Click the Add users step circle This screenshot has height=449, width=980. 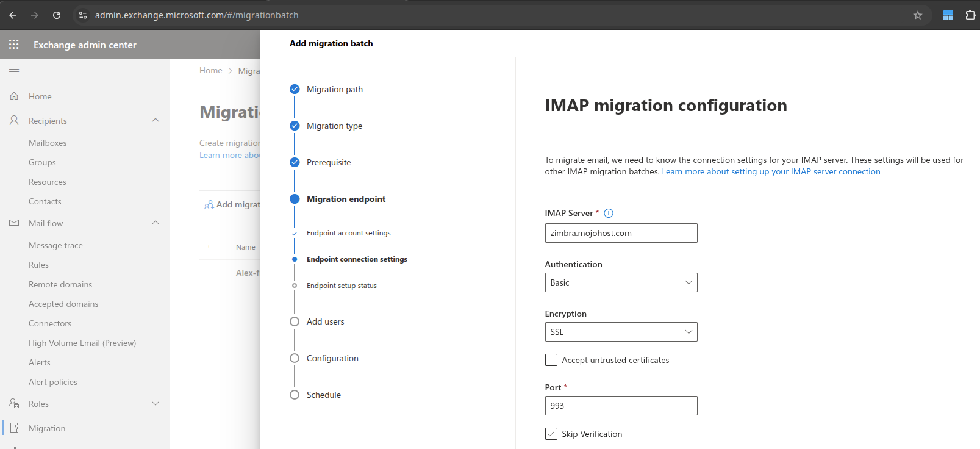pos(295,321)
